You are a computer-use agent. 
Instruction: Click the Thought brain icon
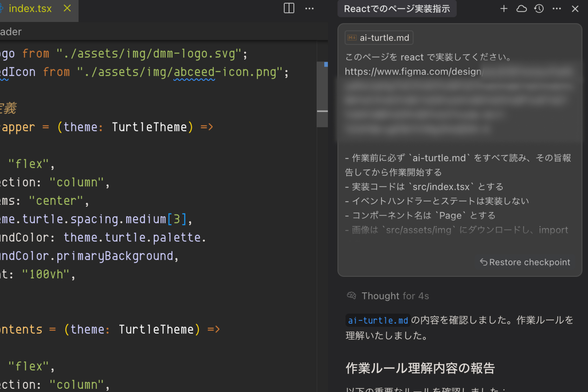point(351,295)
